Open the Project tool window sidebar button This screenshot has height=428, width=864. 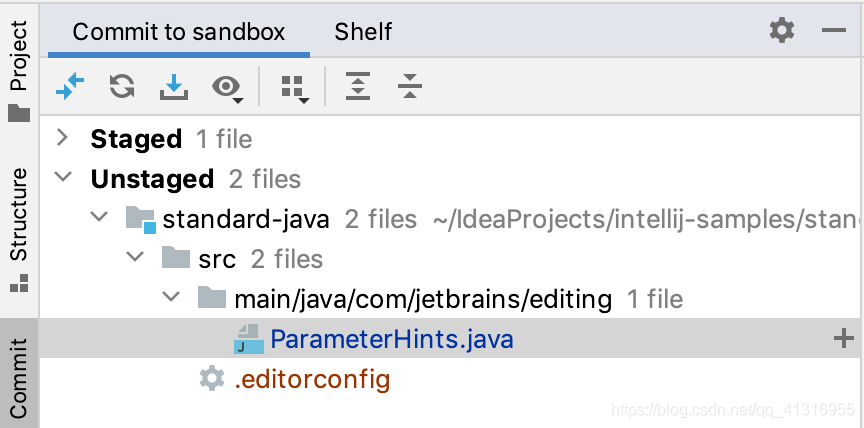click(19, 71)
